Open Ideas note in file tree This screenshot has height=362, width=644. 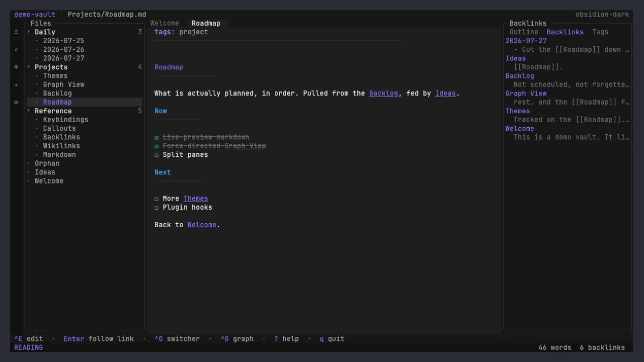click(x=45, y=172)
